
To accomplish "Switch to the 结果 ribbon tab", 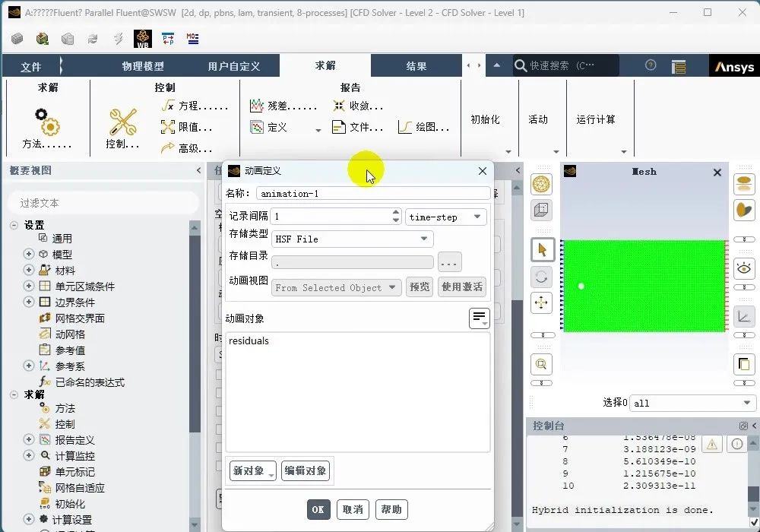I will [x=416, y=66].
